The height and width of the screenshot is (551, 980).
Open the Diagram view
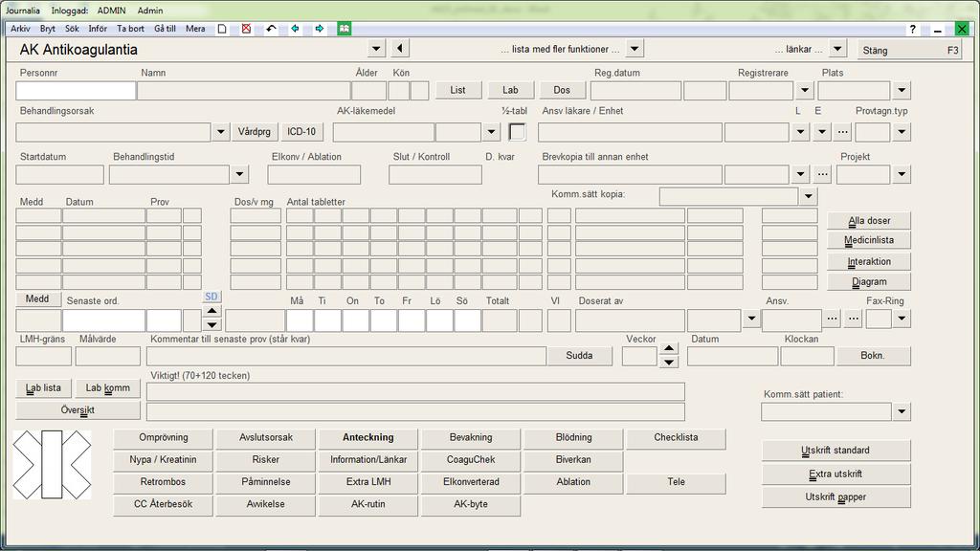[869, 282]
